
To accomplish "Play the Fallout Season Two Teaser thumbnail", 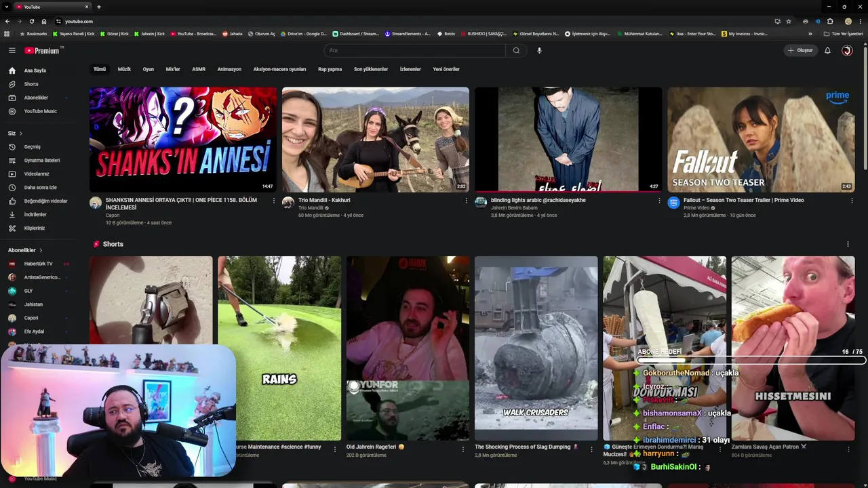I will pos(761,140).
